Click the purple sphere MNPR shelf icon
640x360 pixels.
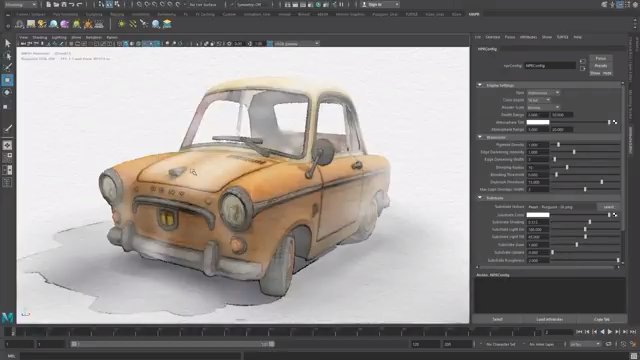click(x=64, y=24)
